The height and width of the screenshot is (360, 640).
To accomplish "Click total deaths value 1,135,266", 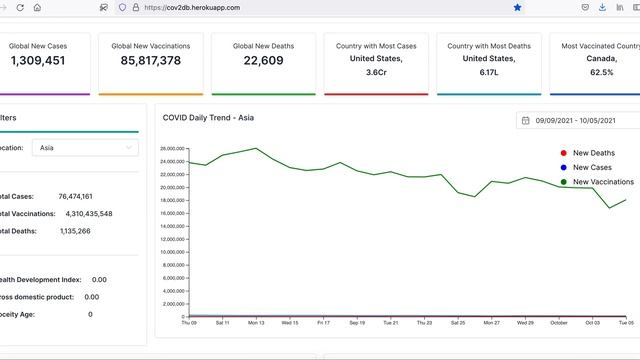I will [x=76, y=231].
